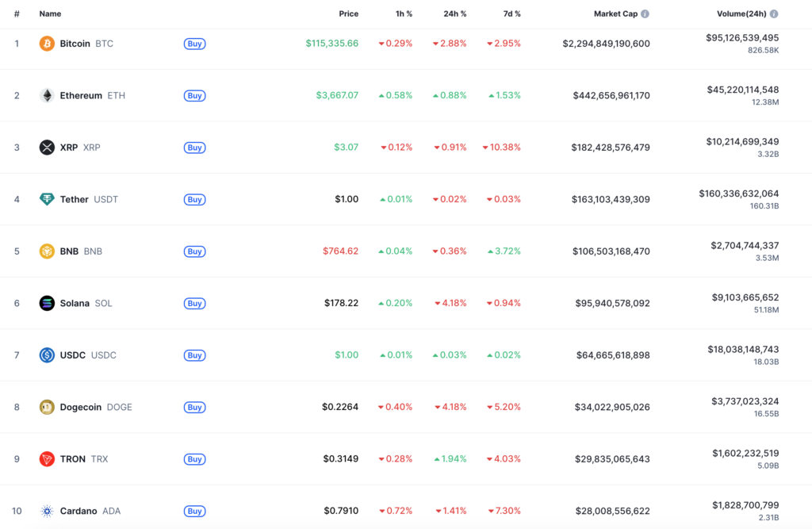Sort by the Volume(24h) column header

tap(741, 14)
